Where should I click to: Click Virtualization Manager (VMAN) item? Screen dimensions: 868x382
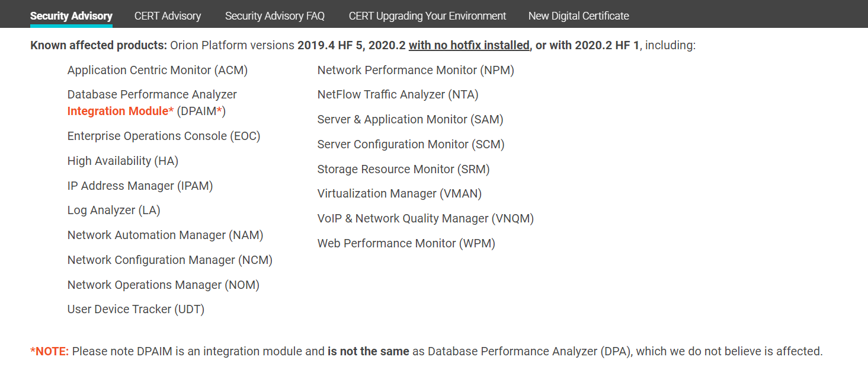399,193
